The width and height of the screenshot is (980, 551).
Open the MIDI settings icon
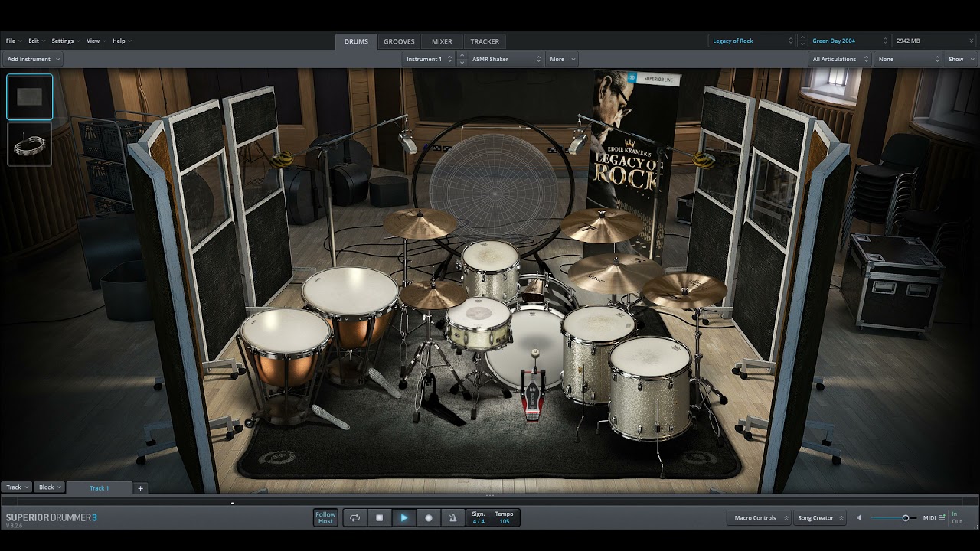(x=942, y=518)
